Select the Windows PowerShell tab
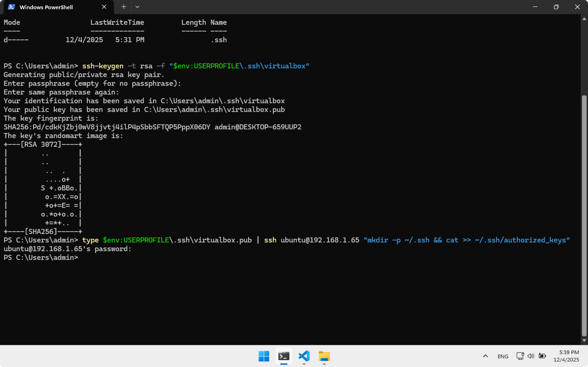The width and height of the screenshot is (588, 367). click(46, 7)
